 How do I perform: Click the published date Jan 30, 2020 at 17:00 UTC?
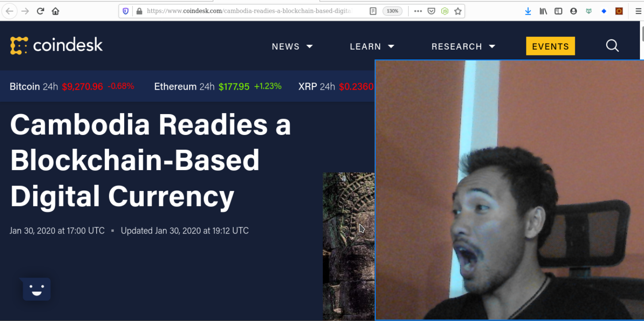tap(57, 230)
